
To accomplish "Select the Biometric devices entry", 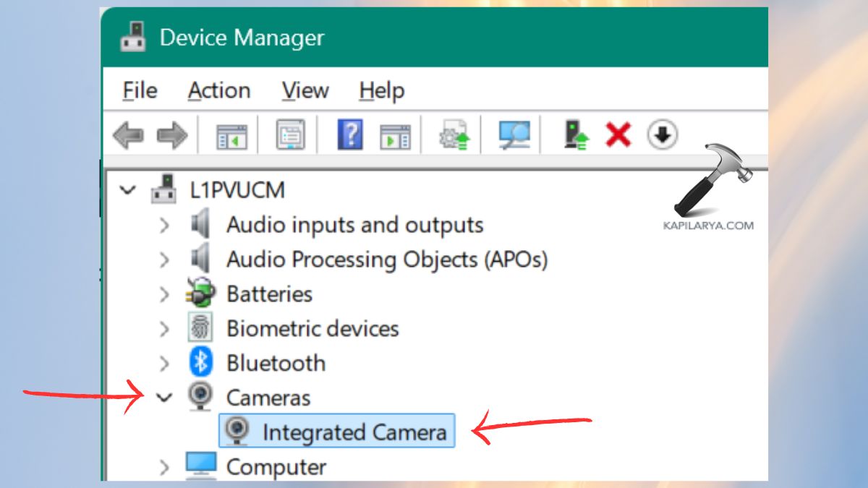I will [312, 329].
